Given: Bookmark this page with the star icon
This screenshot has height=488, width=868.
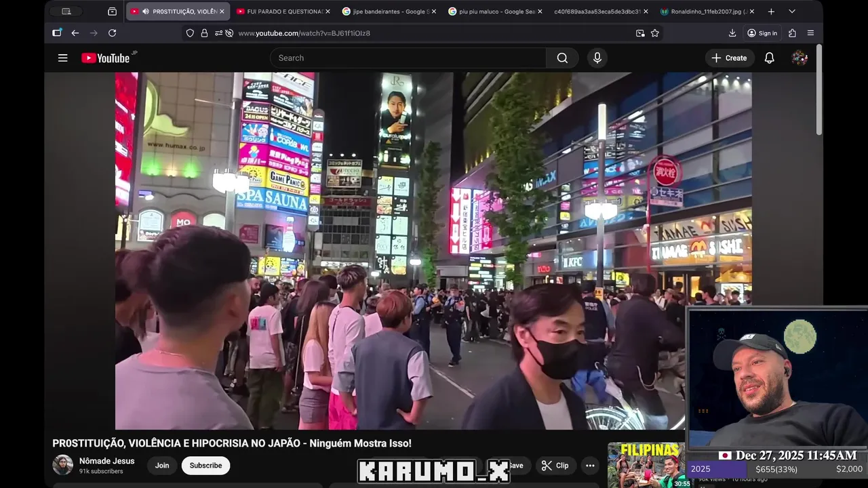Looking at the screenshot, I should pyautogui.click(x=655, y=33).
